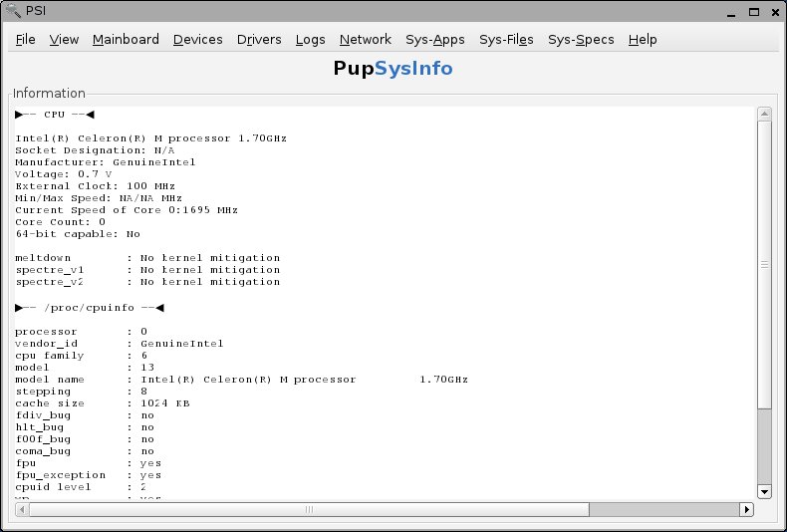Viewport: 787px width, 532px height.
Task: Open the File menu
Action: click(x=26, y=39)
